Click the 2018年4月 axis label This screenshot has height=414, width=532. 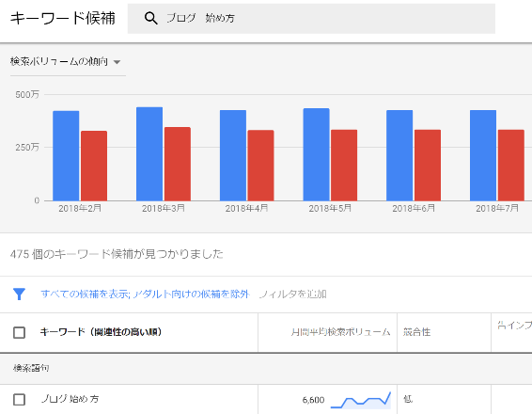point(246,208)
